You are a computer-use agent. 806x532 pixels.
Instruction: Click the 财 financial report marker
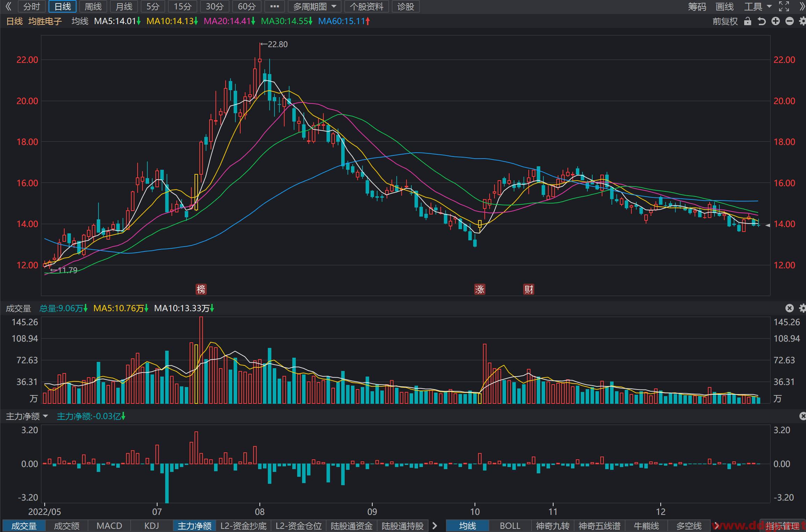(x=529, y=289)
